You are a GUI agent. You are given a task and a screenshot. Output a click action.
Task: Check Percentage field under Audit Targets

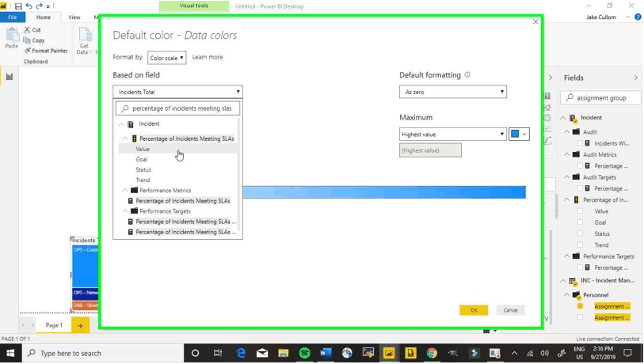point(580,188)
